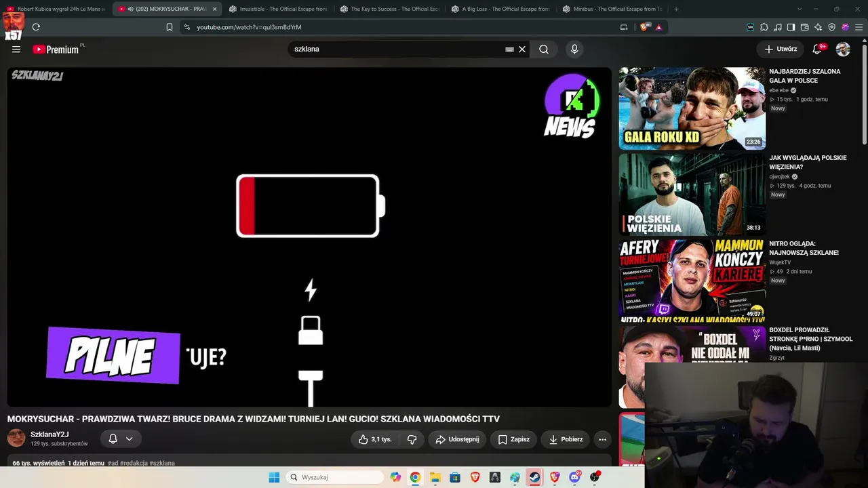The height and width of the screenshot is (488, 868).
Task: Open the POLSKIE WIĘZIENIA video thumbnail
Action: pyautogui.click(x=692, y=195)
